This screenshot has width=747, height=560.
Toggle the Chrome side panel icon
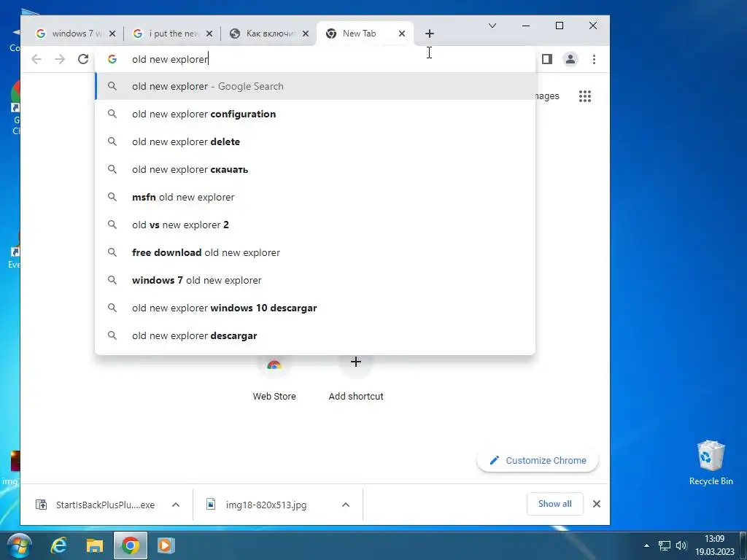[x=547, y=59]
